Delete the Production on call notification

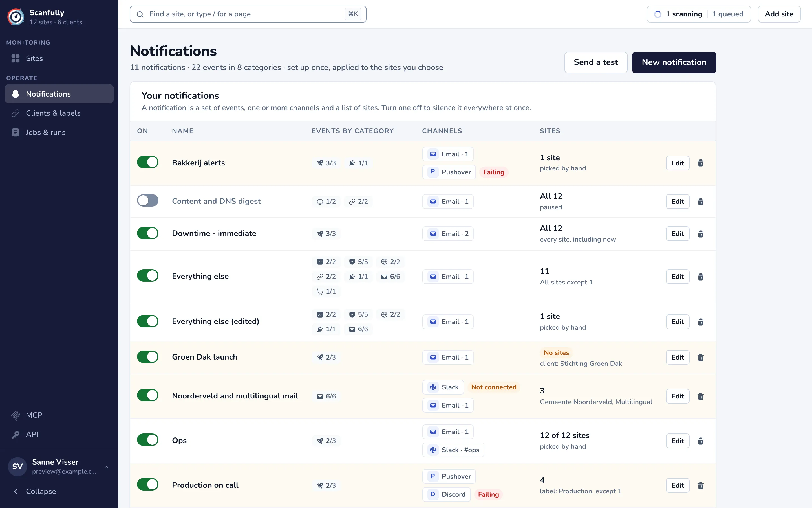(x=700, y=485)
